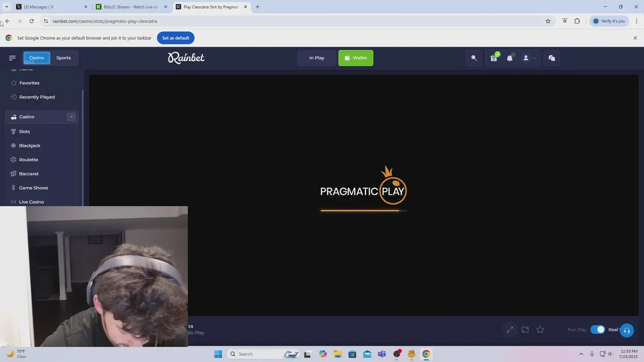
Task: Dismiss the default browser infobar
Action: pos(635,38)
